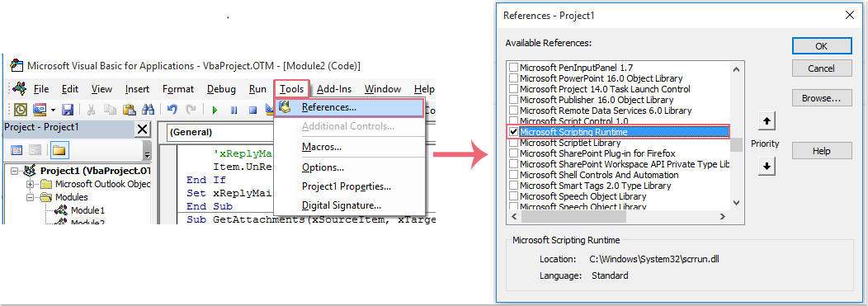Click the Microsoft Outlook Objects folder icon
The width and height of the screenshot is (868, 306).
pyautogui.click(x=46, y=184)
